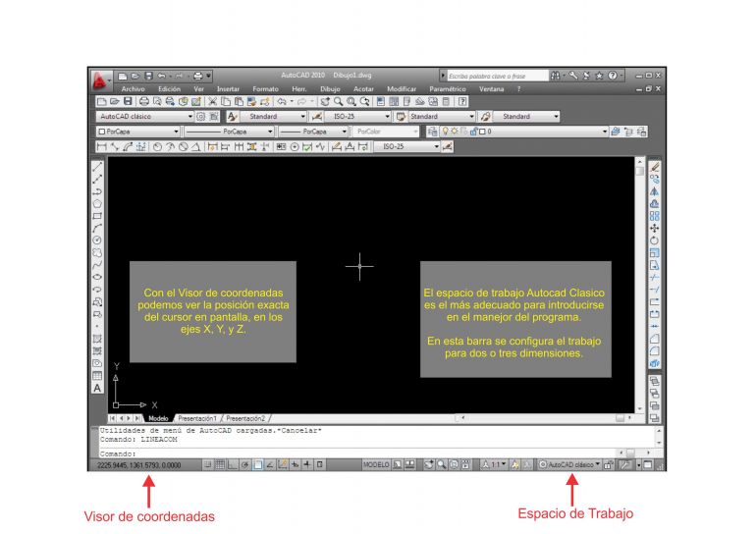Click the Text Style A icon
The width and height of the screenshot is (756, 534).
tap(232, 116)
